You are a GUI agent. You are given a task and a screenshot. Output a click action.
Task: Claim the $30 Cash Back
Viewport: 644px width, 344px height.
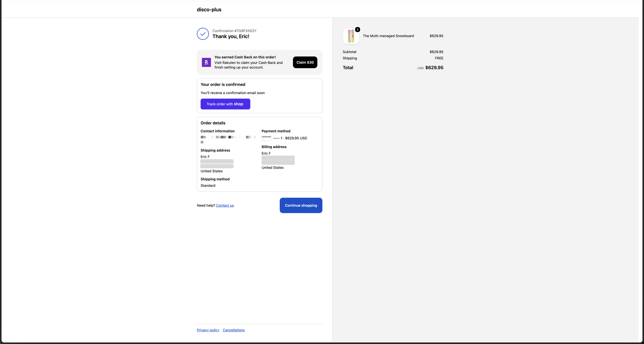pyautogui.click(x=305, y=62)
